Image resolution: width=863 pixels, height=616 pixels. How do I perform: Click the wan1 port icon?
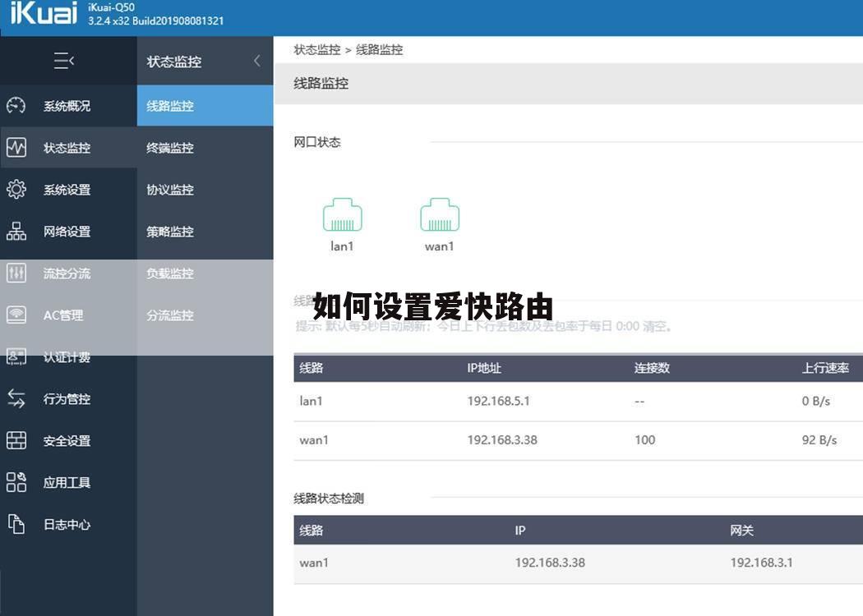click(440, 214)
